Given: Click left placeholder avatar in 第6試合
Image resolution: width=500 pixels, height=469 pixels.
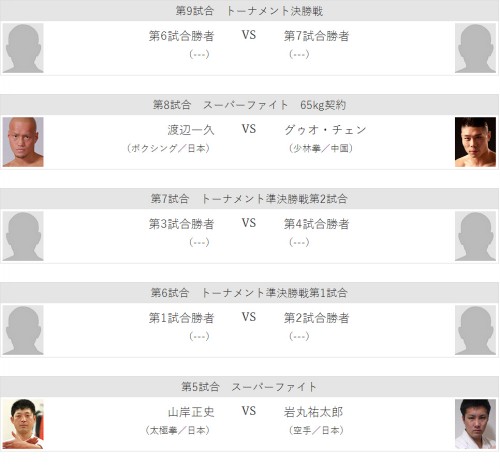Looking at the screenshot, I should (x=23, y=330).
